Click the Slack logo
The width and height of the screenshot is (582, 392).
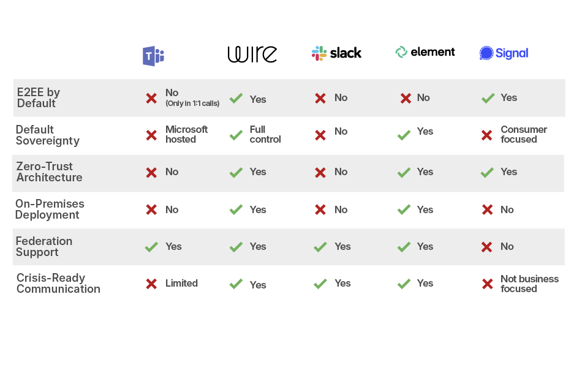[336, 53]
